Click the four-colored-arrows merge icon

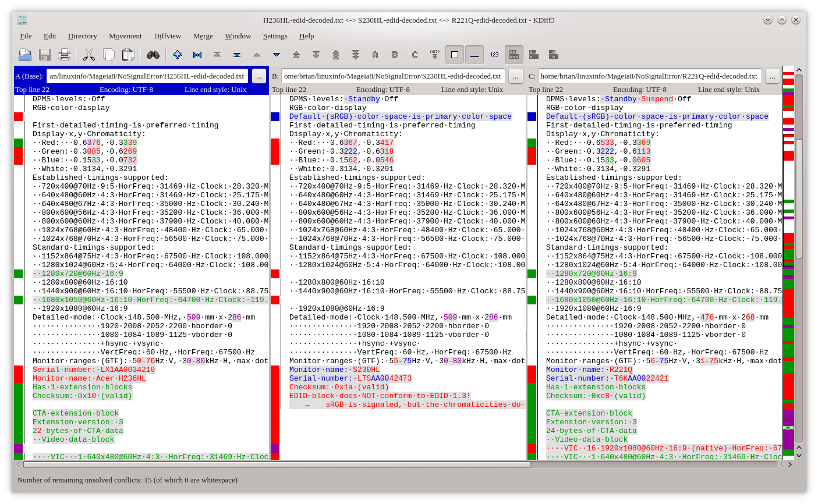coord(178,55)
